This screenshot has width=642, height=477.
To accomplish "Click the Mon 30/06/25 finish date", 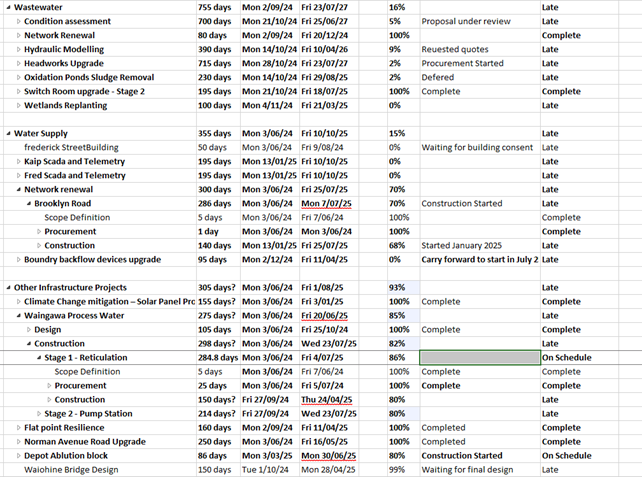I will [328, 456].
